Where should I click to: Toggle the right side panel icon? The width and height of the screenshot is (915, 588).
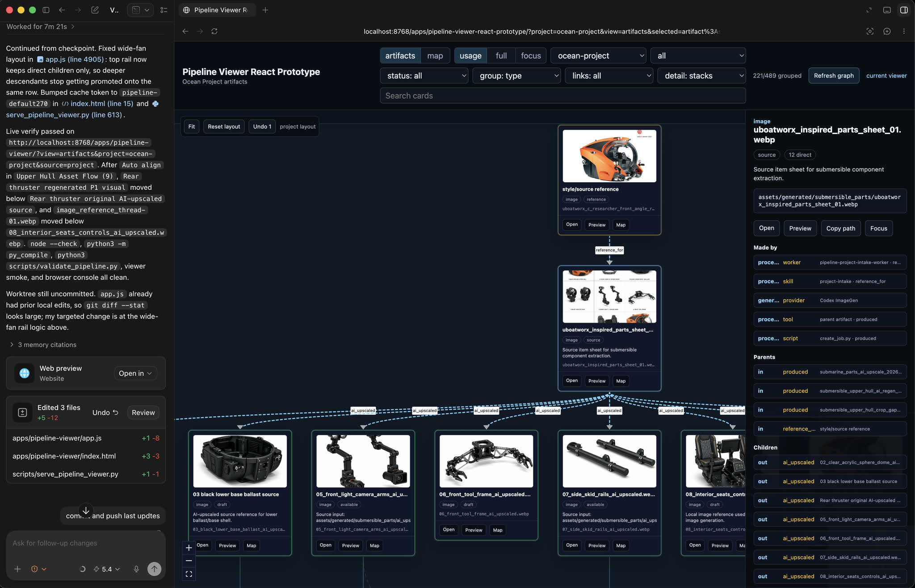[904, 10]
